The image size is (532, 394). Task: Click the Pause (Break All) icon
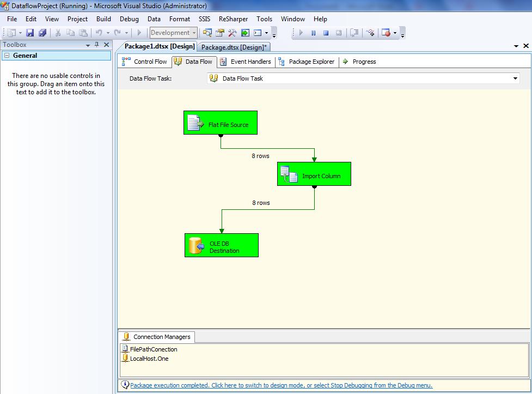(313, 33)
